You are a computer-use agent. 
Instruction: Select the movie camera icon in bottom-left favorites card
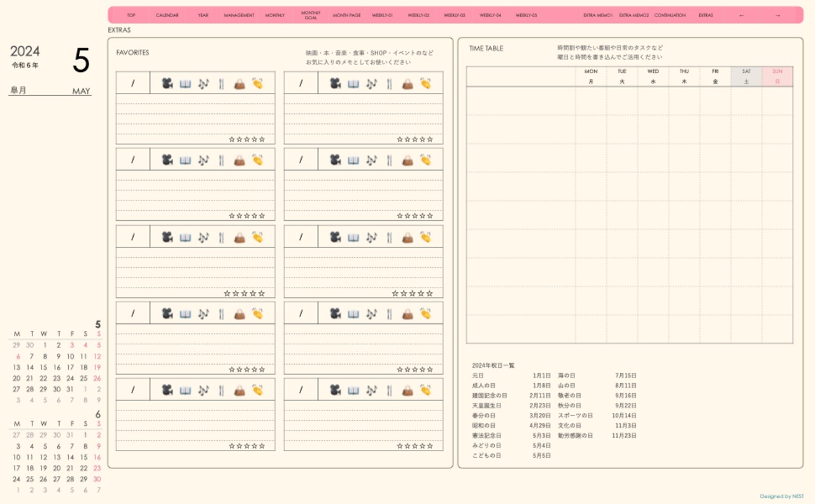[x=167, y=390]
